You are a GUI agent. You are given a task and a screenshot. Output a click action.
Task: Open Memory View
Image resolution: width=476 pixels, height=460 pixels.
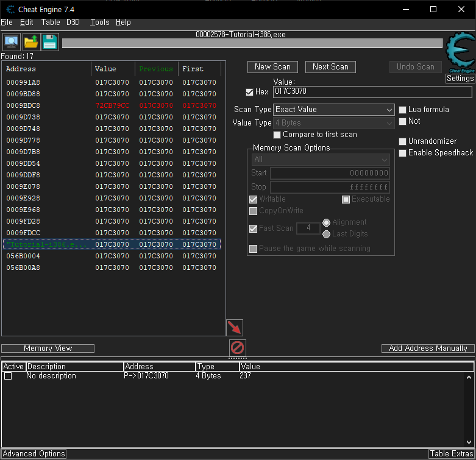point(48,349)
